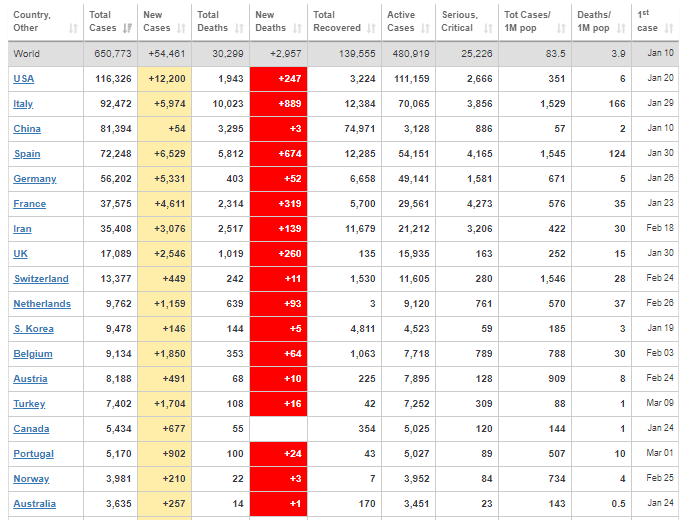Screen dimensions: 683x520
Task: Open the China country link
Action: tap(27, 129)
